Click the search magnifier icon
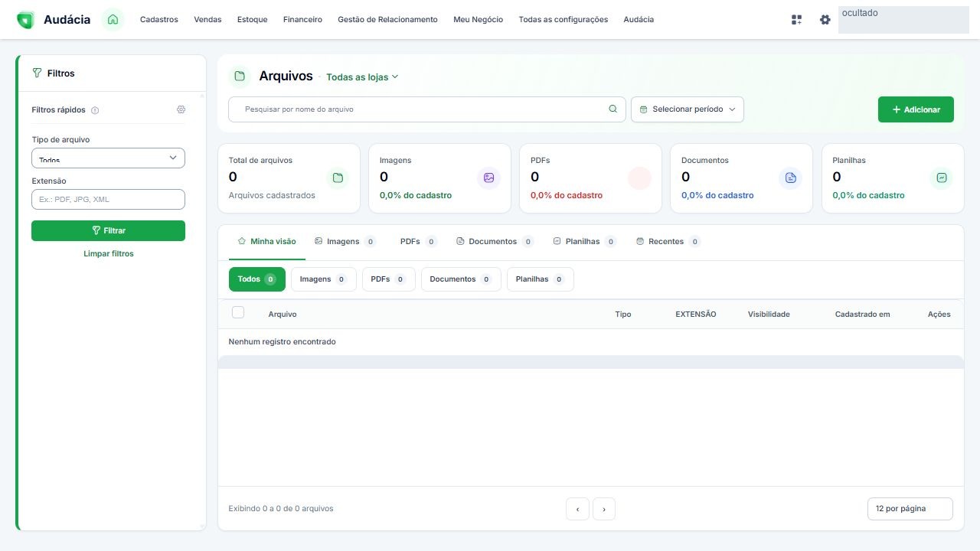980x551 pixels. [x=612, y=109]
